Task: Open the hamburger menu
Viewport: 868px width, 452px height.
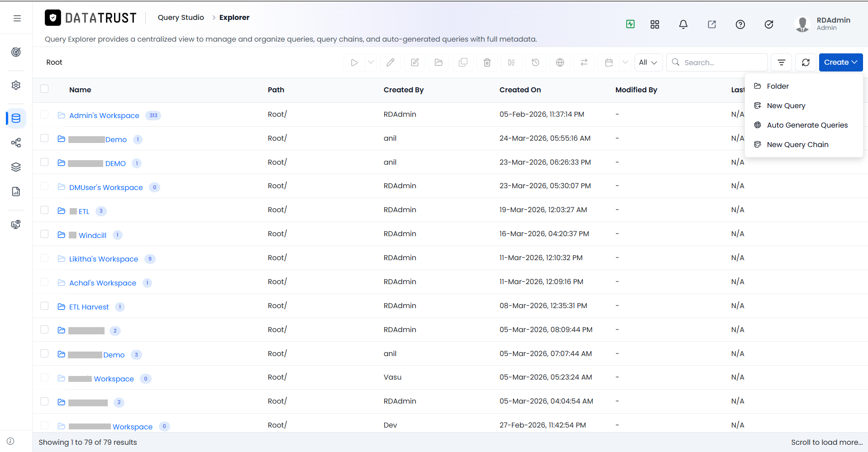Action: (17, 19)
